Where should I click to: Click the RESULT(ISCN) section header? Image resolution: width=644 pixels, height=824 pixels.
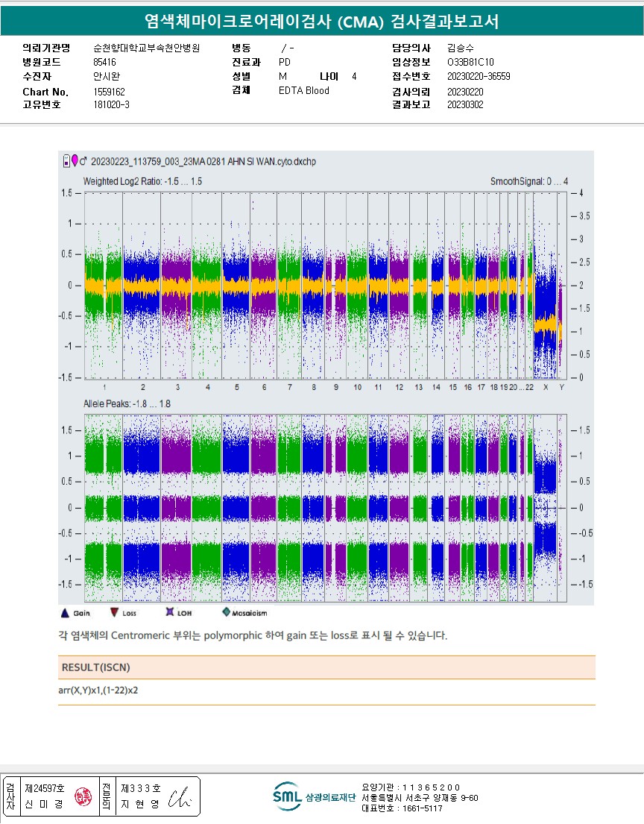pyautogui.click(x=95, y=667)
